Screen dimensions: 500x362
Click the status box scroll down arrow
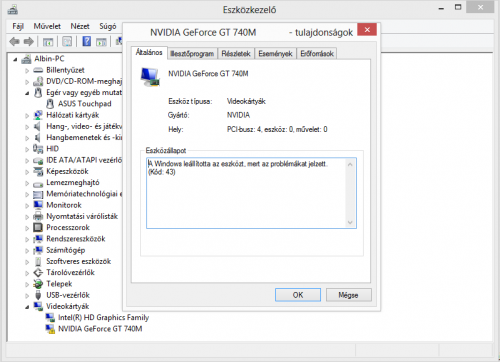coord(350,222)
